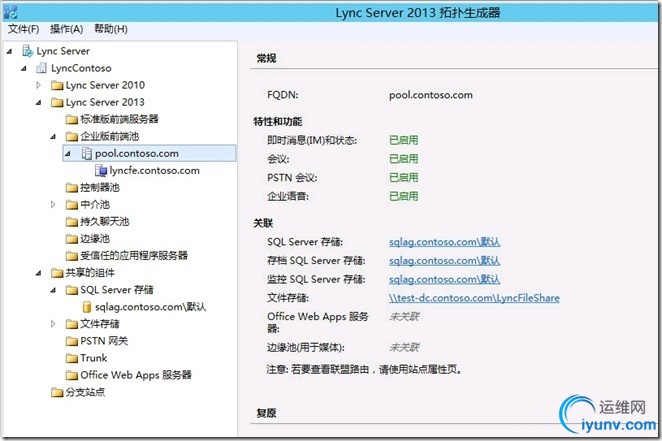The width and height of the screenshot is (662, 441).
Task: Click the LyncContoso site icon
Action: pyautogui.click(x=41, y=68)
